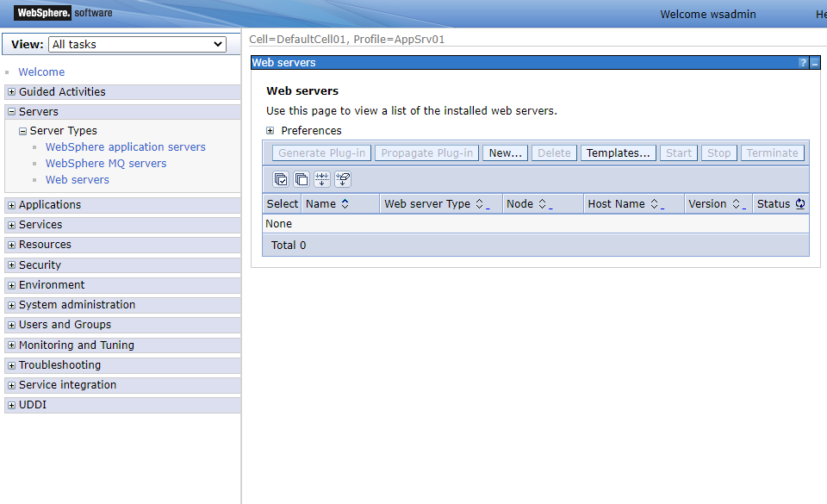Expand the Applications section

click(11, 205)
